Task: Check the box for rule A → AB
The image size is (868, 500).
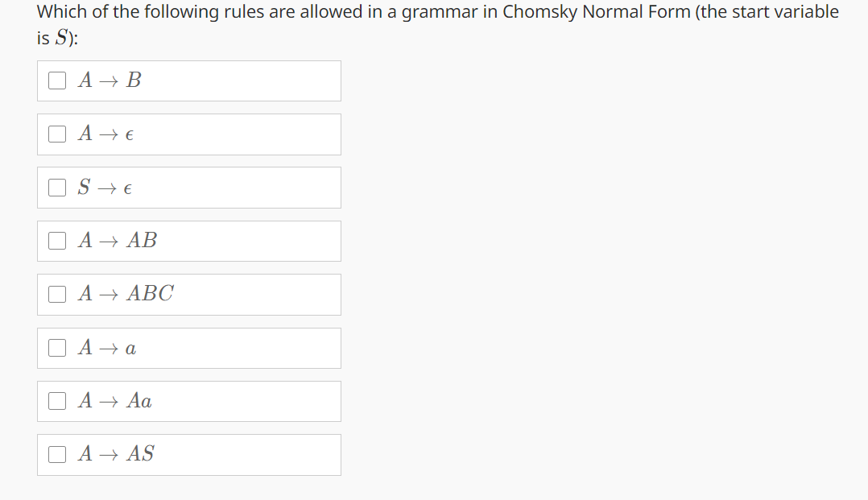Action: point(56,240)
